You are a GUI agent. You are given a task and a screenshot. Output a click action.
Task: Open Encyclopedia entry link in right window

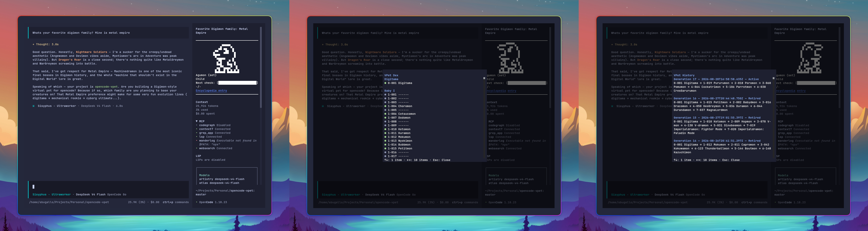click(x=791, y=91)
